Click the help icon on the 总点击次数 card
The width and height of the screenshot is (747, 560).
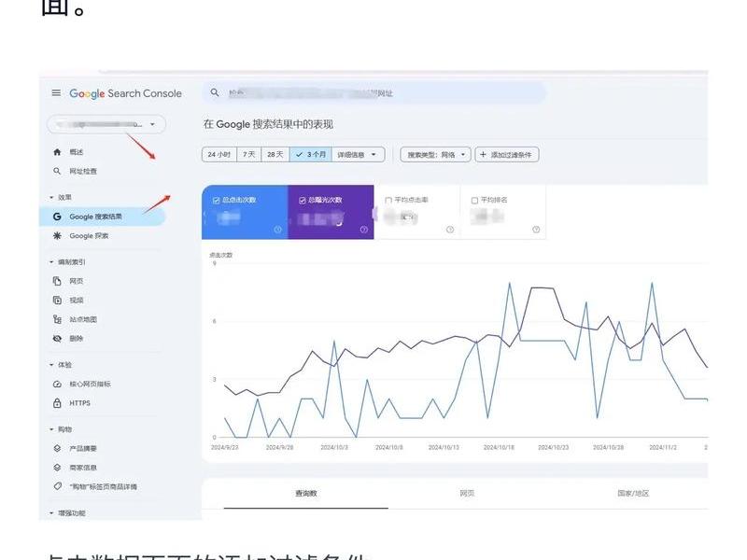coord(277,230)
